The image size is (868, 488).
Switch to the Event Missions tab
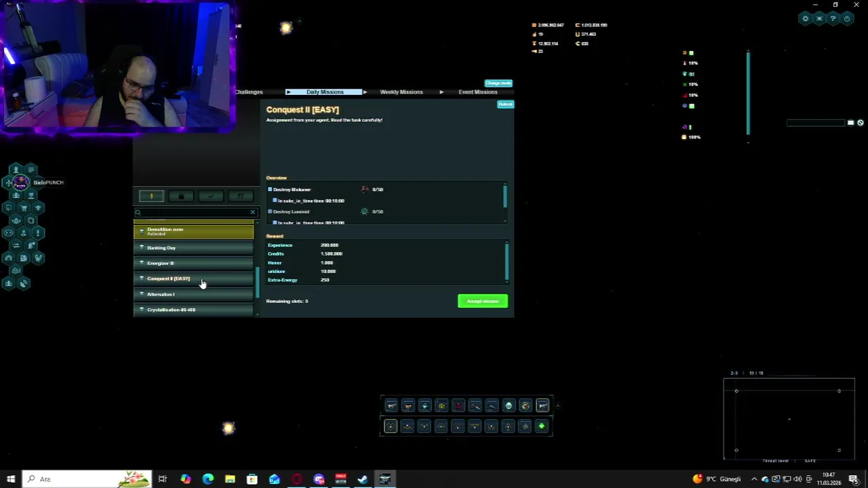tap(478, 92)
